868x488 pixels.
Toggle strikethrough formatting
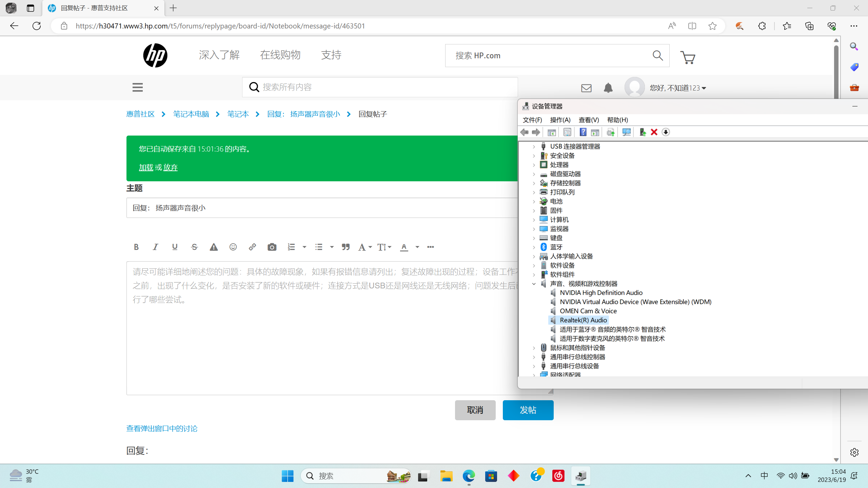point(194,247)
